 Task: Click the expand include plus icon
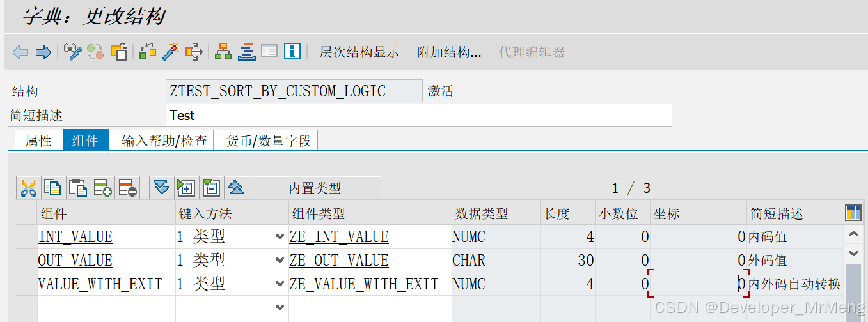pyautogui.click(x=186, y=188)
